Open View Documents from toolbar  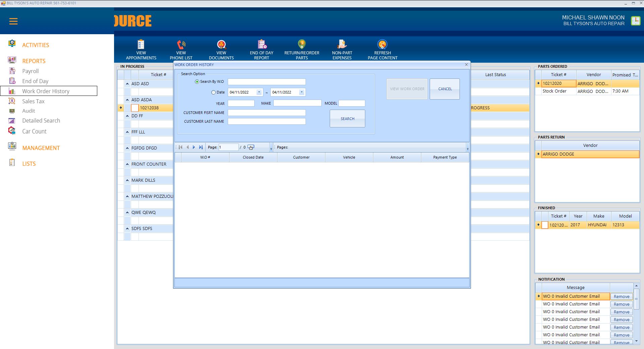point(221,45)
